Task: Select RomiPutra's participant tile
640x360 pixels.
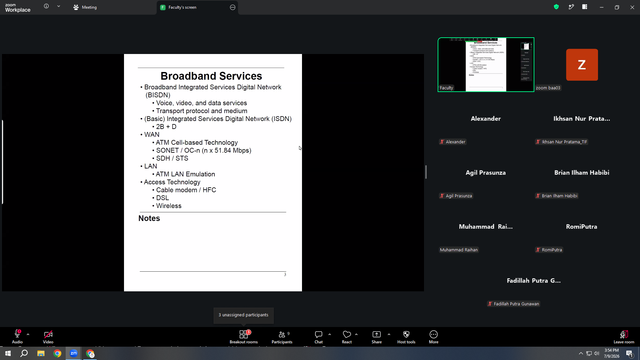Action: (x=582, y=227)
